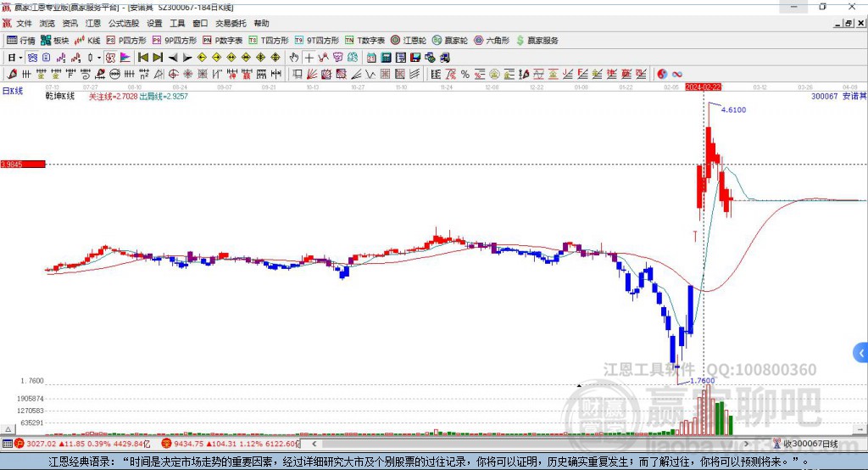
Task: Click the rectangle box drawing tool
Action: point(297,74)
